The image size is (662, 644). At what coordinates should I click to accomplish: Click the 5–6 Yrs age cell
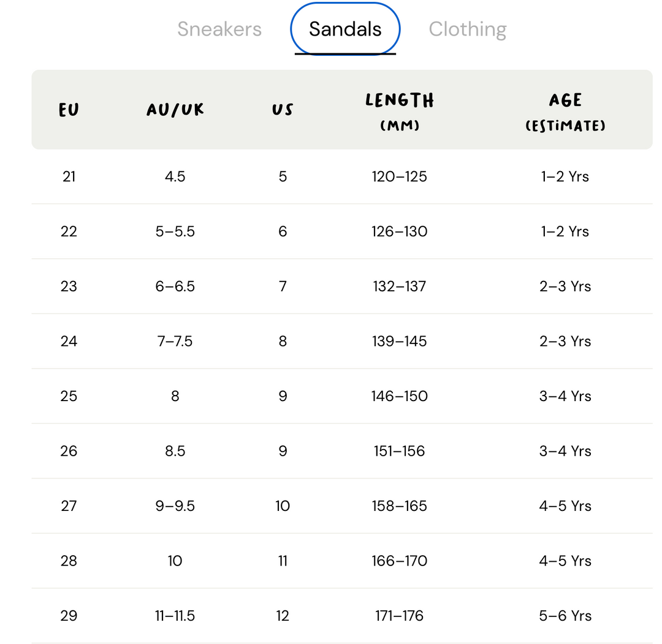click(565, 616)
